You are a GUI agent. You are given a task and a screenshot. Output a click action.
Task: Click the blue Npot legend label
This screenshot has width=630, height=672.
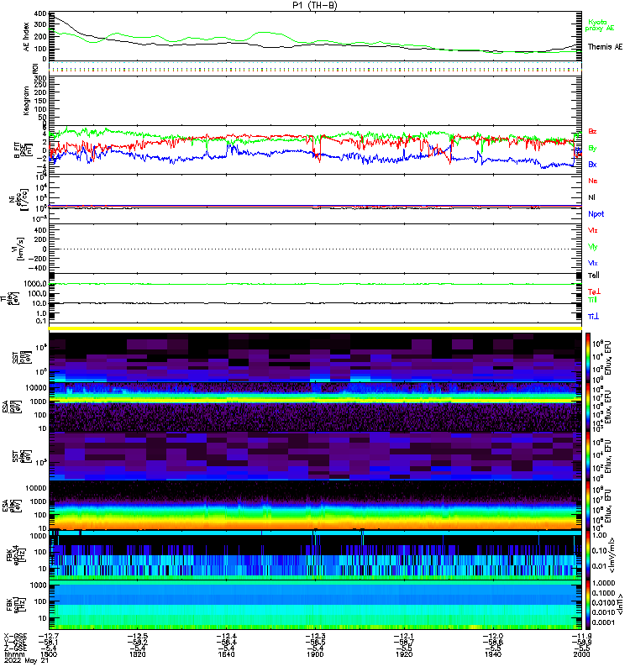pyautogui.click(x=596, y=214)
